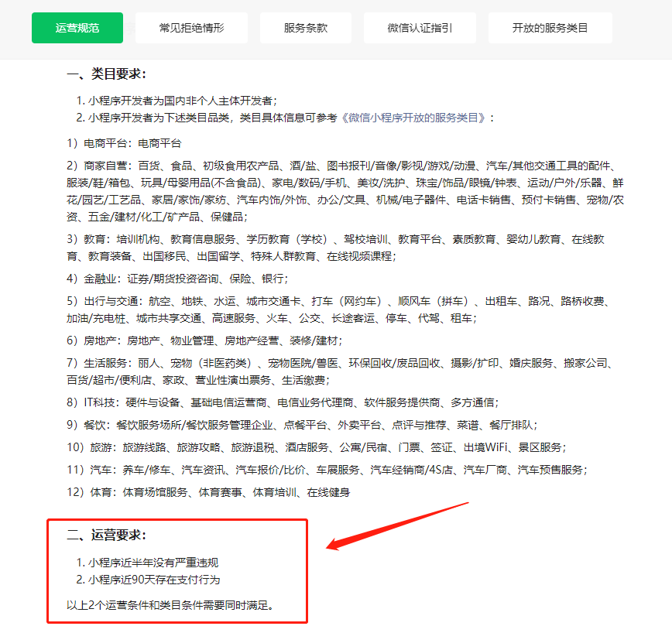Click the 餐饮 category line
672x633 pixels.
[302, 425]
